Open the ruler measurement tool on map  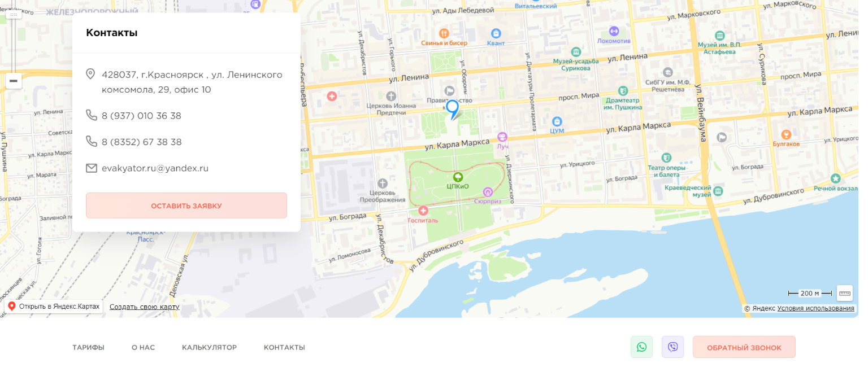point(845,293)
